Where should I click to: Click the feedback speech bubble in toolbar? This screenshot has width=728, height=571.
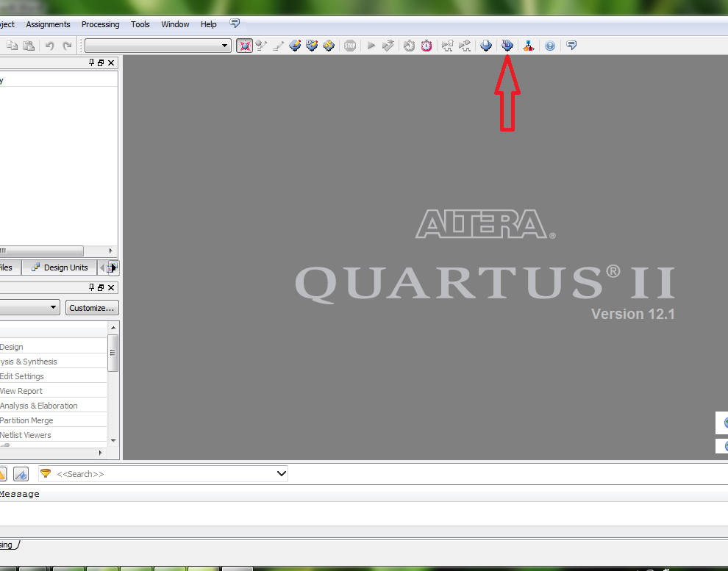pos(571,45)
